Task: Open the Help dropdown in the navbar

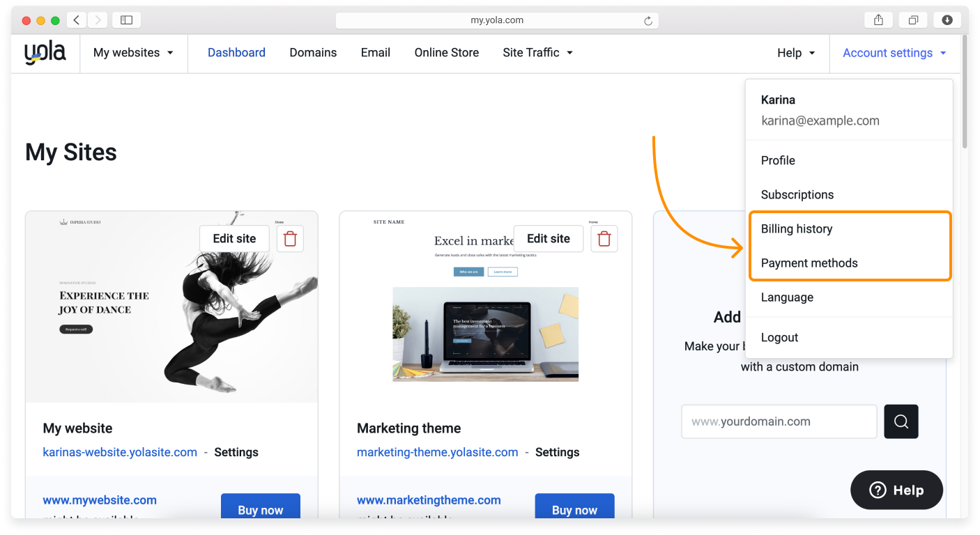Action: pyautogui.click(x=795, y=52)
